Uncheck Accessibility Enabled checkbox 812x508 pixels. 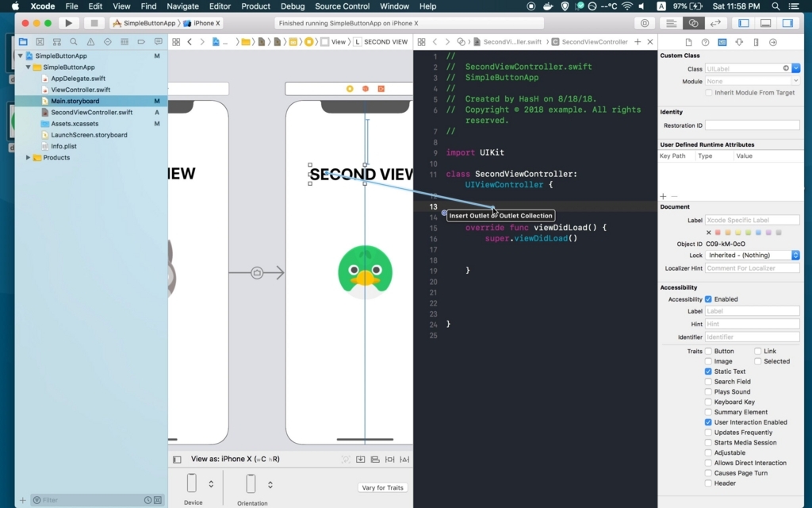click(708, 299)
